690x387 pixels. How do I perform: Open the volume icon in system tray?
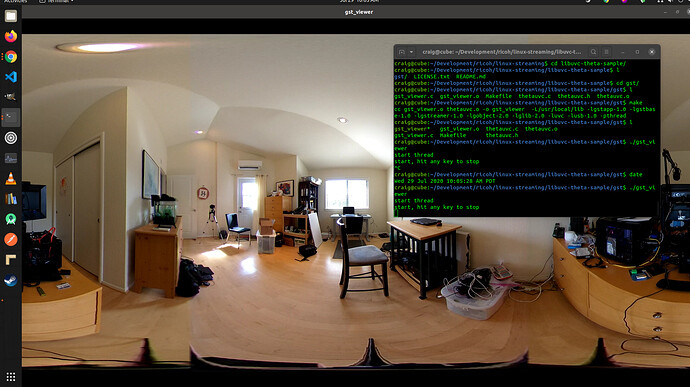pos(670,1)
